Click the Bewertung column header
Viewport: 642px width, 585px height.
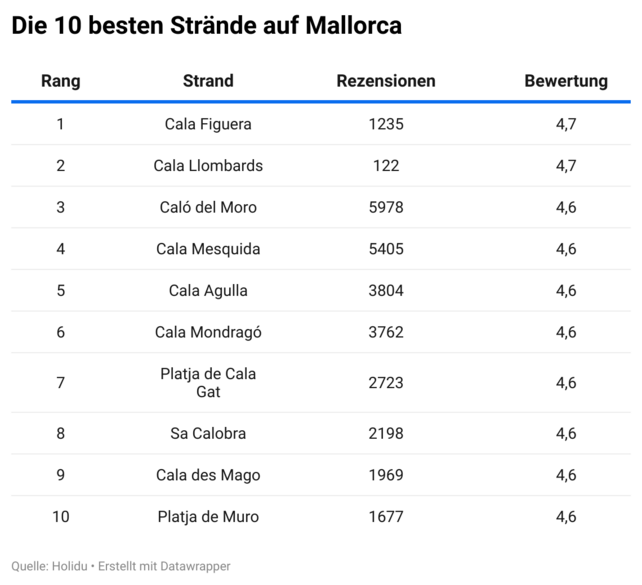(x=565, y=81)
